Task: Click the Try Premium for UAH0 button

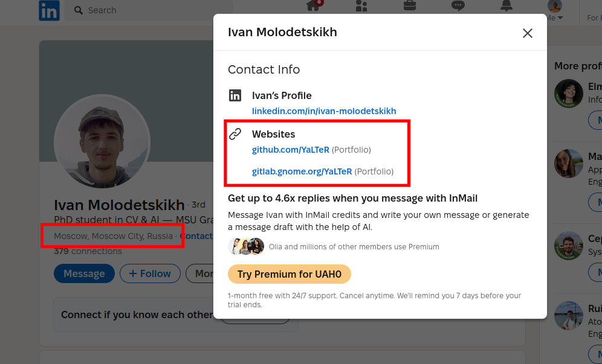Action: point(290,275)
